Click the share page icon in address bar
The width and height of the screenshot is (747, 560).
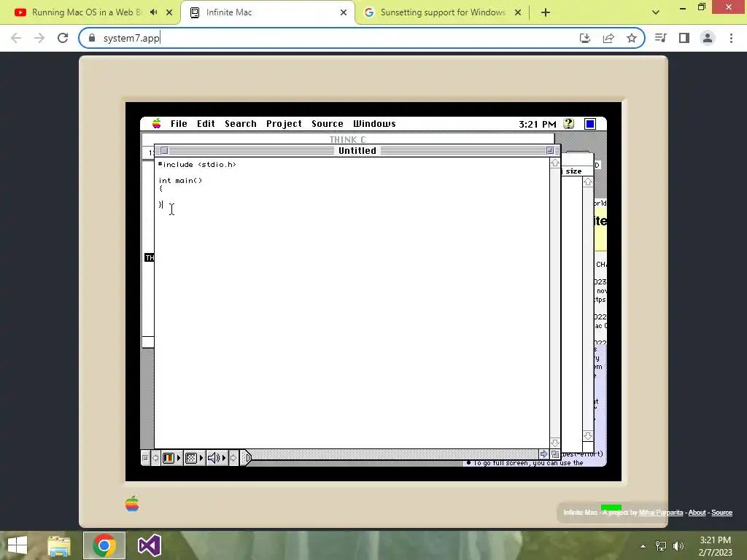tap(608, 38)
